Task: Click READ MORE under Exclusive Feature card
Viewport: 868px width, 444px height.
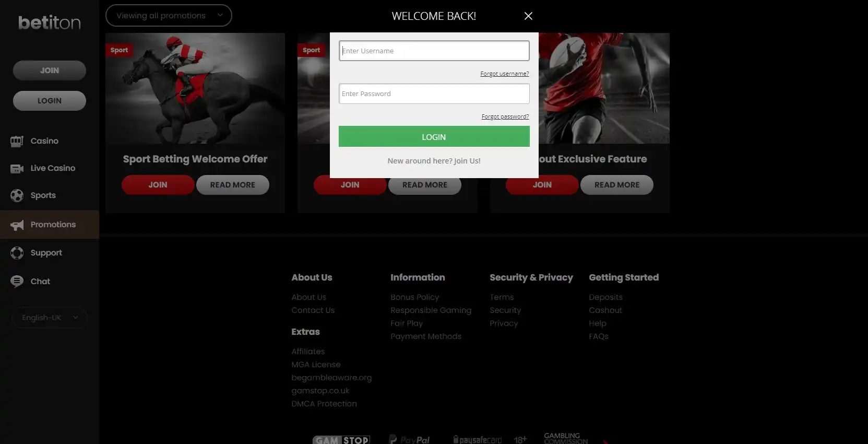Action: click(617, 185)
